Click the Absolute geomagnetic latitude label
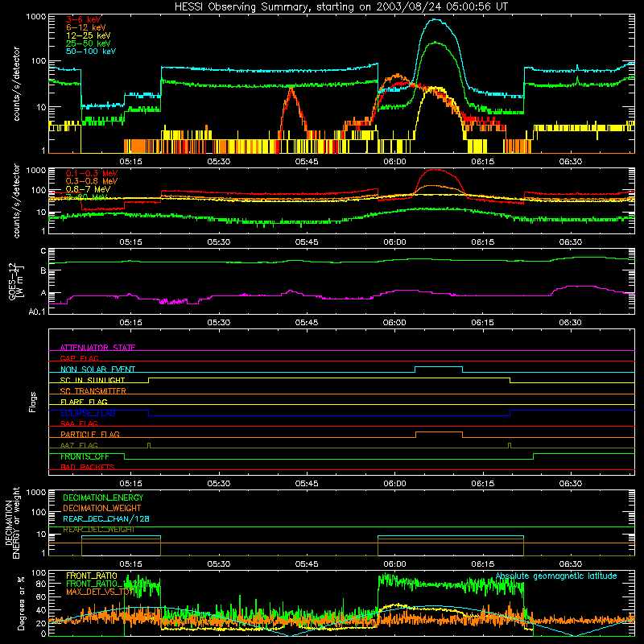Screen dimensions: 644x644 pos(556,576)
